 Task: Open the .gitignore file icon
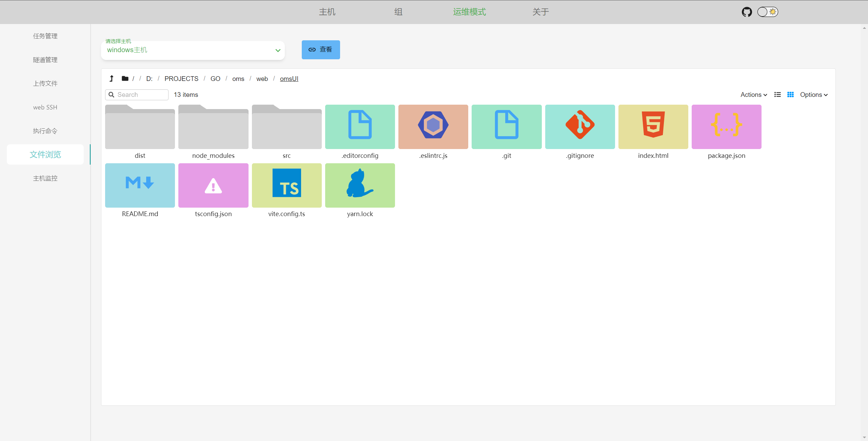(x=580, y=127)
